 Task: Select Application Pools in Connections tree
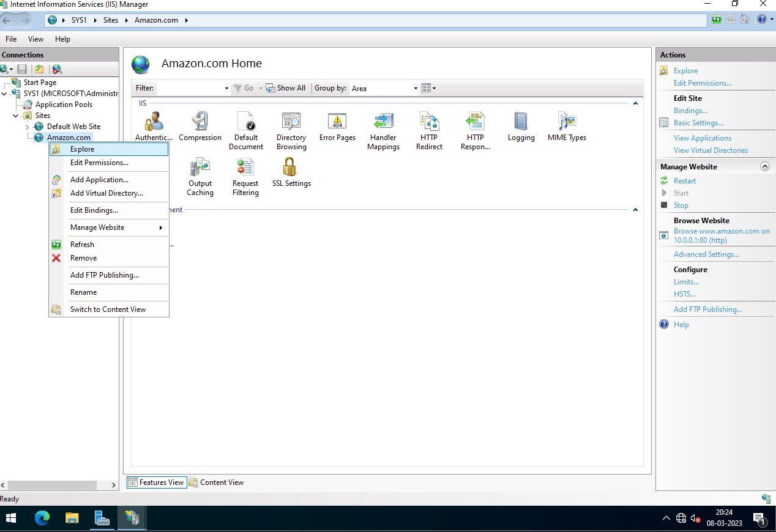[64, 105]
